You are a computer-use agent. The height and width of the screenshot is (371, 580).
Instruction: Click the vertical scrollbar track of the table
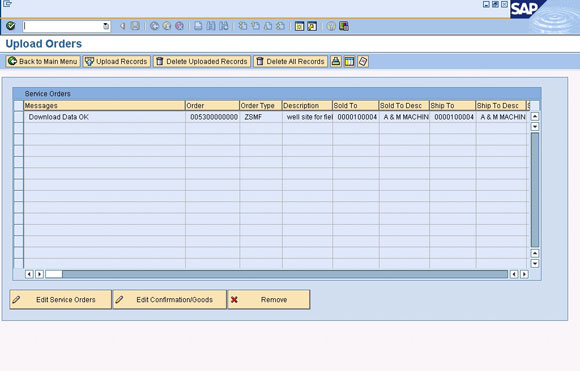pos(535,190)
